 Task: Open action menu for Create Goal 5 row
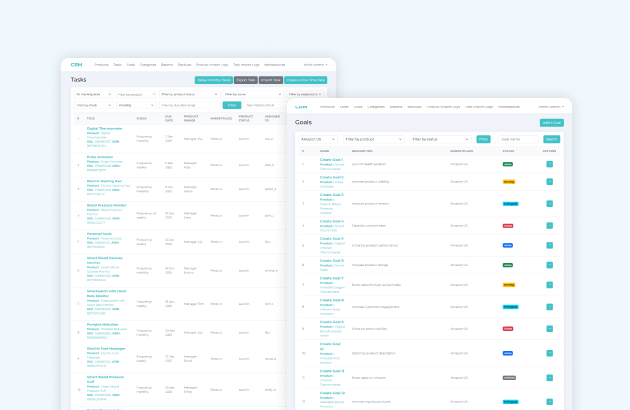[x=549, y=245]
